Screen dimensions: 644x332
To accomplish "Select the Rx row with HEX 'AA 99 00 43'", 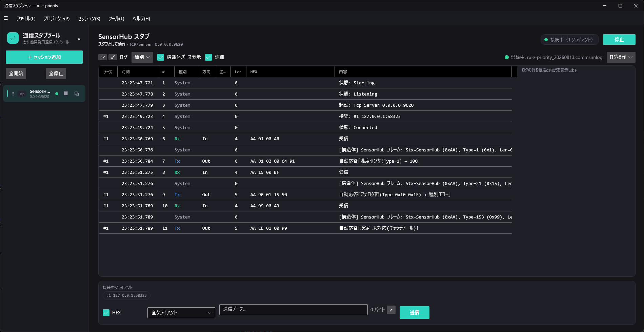I will [x=305, y=206].
